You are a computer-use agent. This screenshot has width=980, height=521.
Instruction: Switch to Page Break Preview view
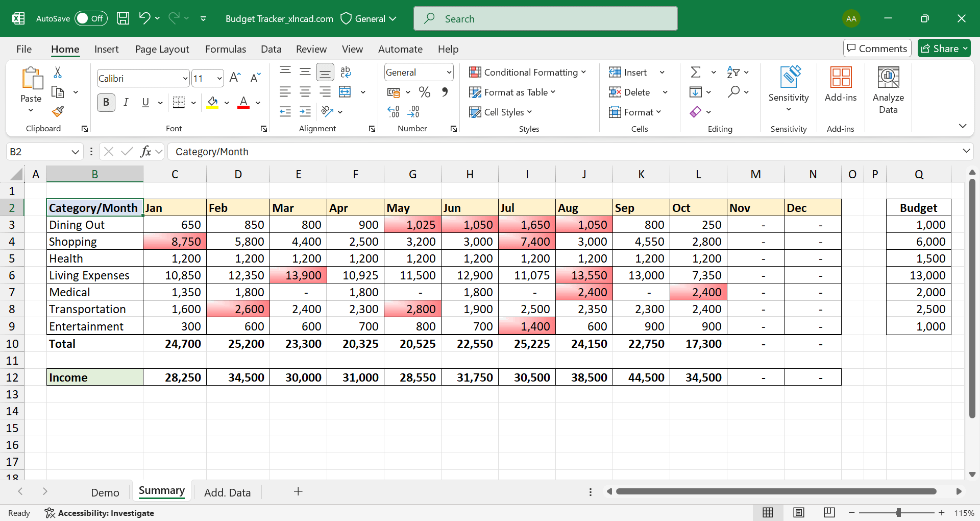point(829,512)
